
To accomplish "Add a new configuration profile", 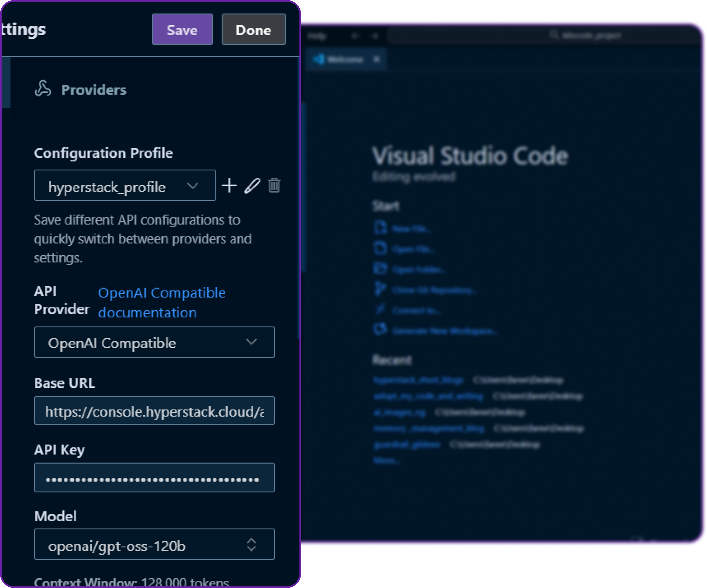I will coord(229,185).
